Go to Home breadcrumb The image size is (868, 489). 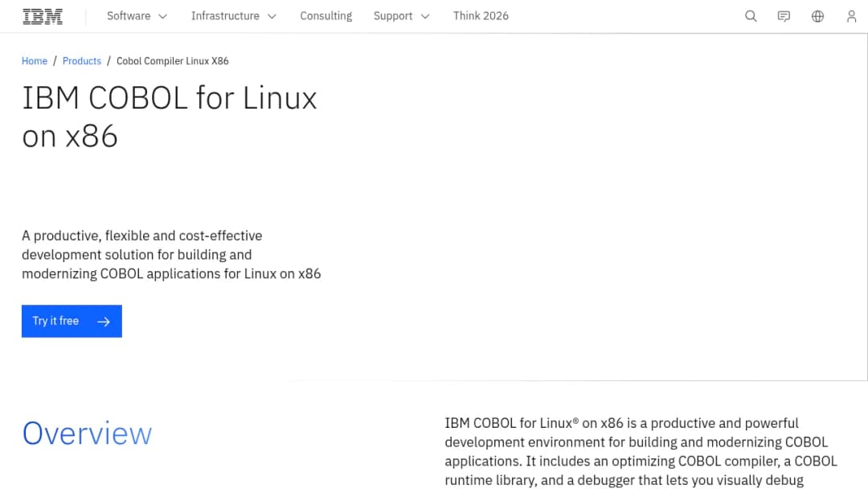35,61
